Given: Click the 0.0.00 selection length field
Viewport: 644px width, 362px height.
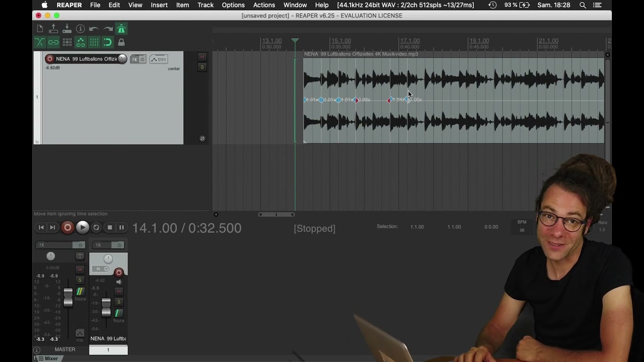Looking at the screenshot, I should (x=491, y=227).
